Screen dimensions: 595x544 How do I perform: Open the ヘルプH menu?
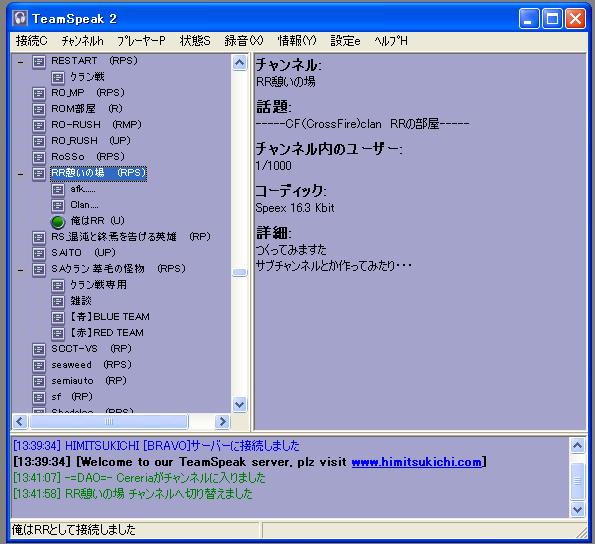coord(391,41)
